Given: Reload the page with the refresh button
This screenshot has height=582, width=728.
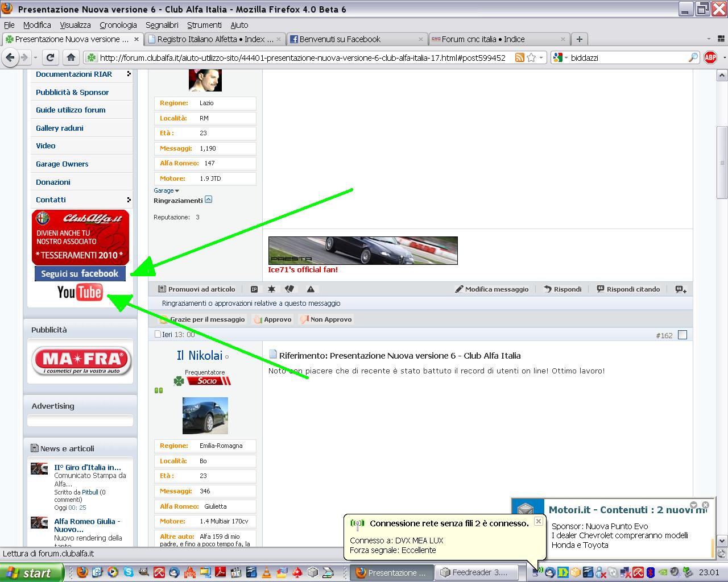Looking at the screenshot, I should click(x=50, y=57).
